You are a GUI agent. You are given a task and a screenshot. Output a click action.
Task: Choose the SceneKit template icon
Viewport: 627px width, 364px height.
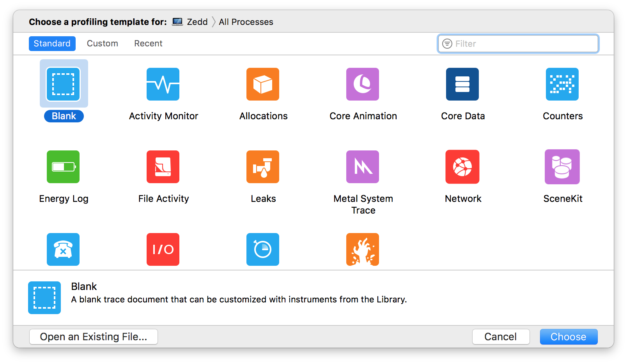click(x=562, y=167)
